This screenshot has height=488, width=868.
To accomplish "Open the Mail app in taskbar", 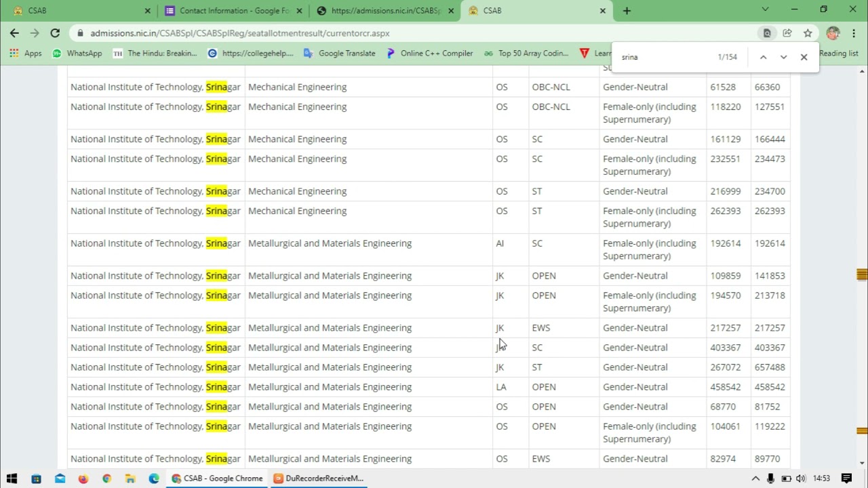I will tap(60, 478).
